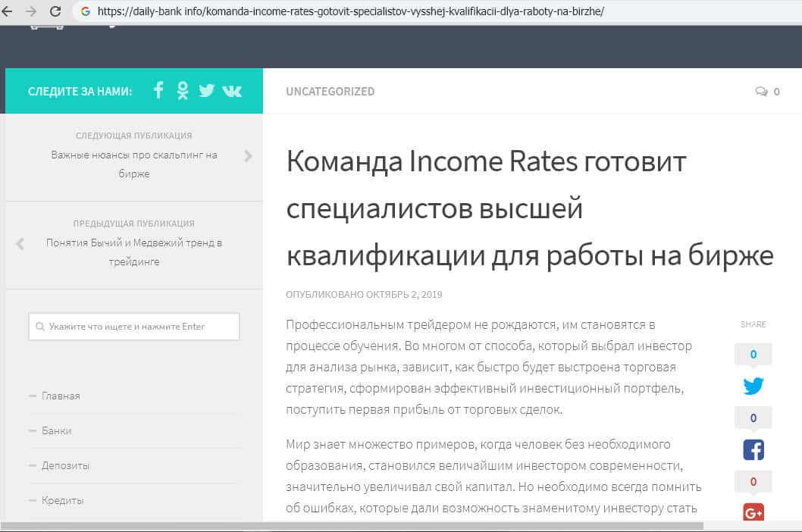Viewport: 802px width, 532px height.
Task: Open the comment count 0 beside the bubble
Action: pos(776,92)
